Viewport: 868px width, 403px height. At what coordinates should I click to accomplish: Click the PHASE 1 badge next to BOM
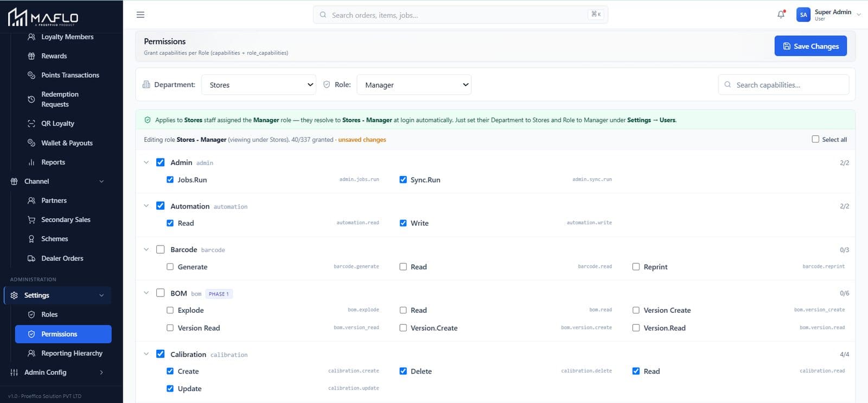219,294
